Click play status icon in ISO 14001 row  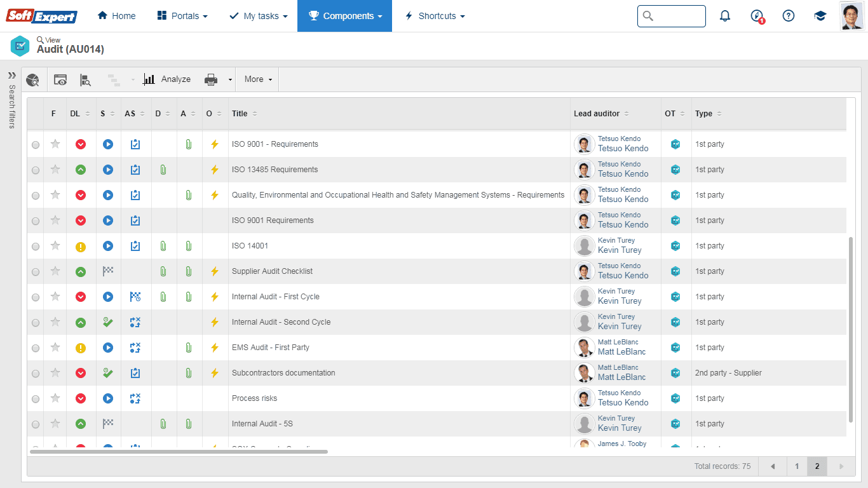tap(108, 246)
